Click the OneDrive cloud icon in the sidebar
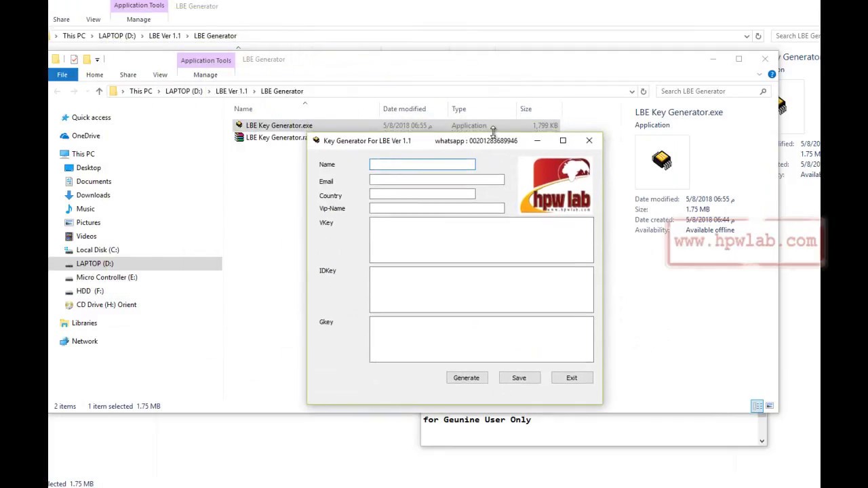 click(x=64, y=136)
